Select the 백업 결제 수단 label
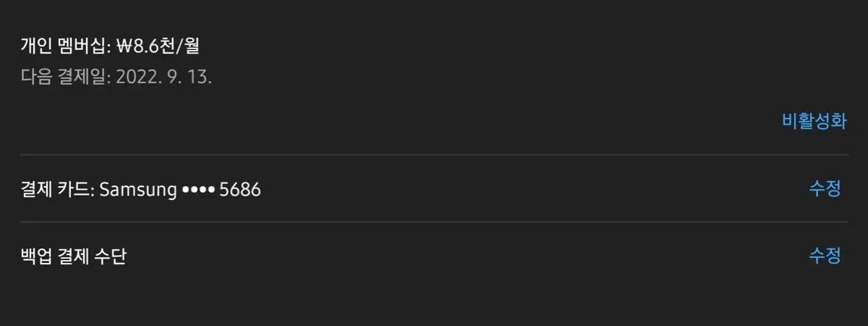The width and height of the screenshot is (868, 326). pos(74,256)
